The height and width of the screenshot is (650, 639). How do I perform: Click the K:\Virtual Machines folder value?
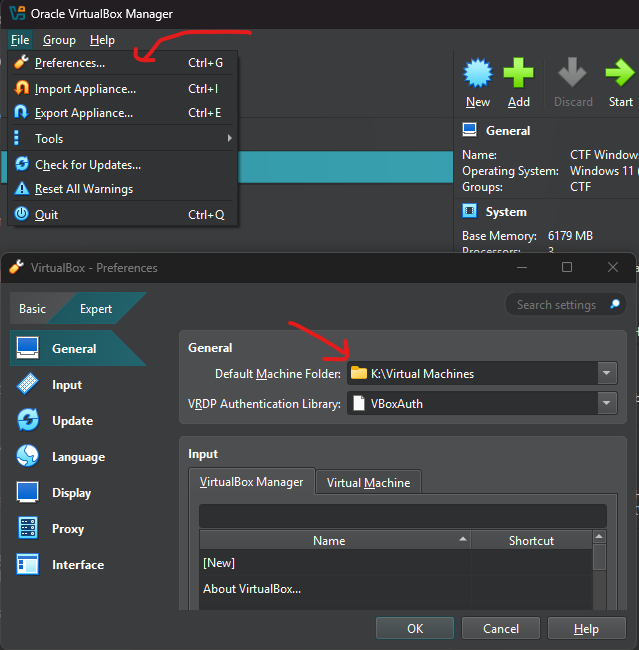click(x=422, y=374)
